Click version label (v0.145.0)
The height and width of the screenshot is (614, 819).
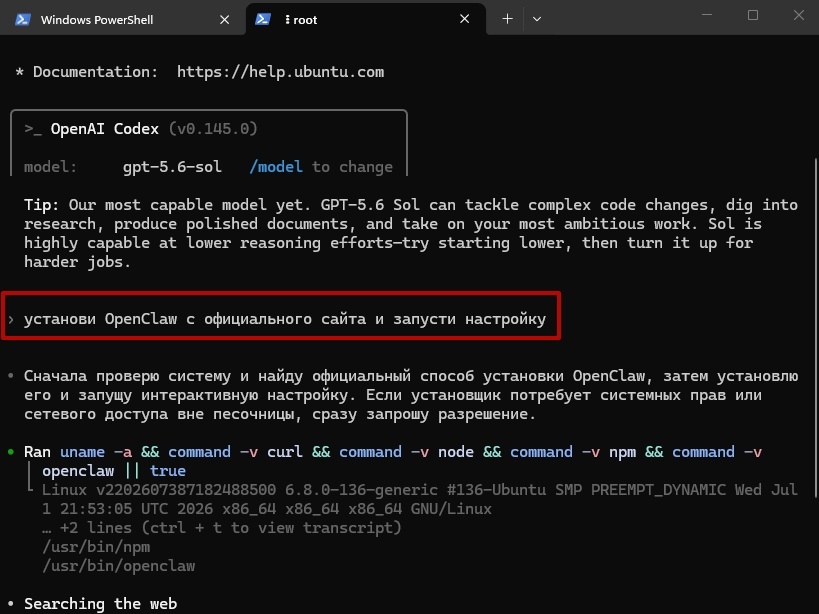[x=213, y=128]
